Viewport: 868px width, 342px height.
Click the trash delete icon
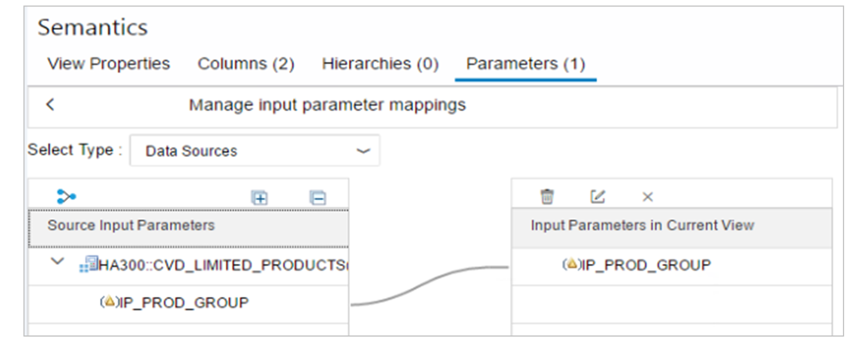(x=547, y=197)
